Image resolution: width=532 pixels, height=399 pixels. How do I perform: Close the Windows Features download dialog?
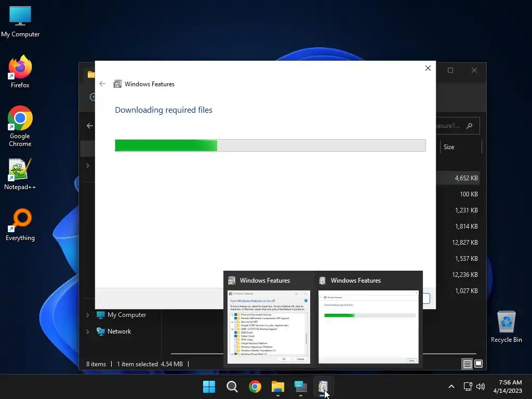428,68
